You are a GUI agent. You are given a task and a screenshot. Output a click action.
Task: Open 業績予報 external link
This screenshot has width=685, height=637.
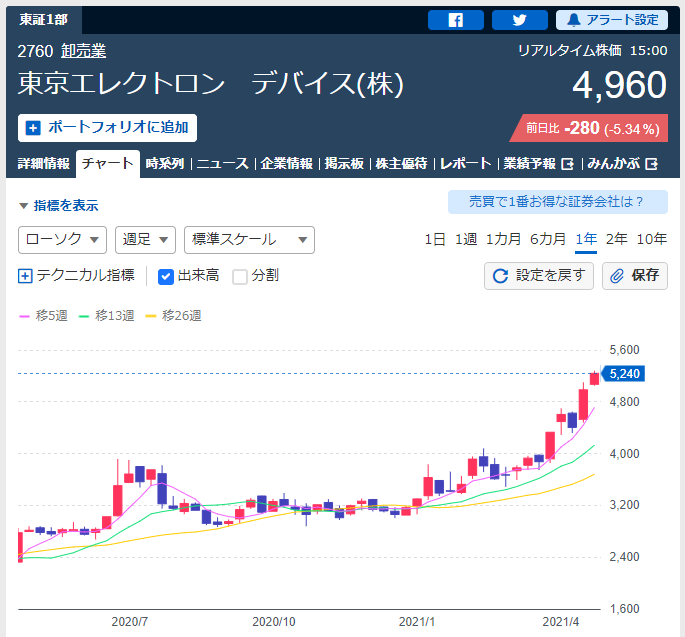538,163
